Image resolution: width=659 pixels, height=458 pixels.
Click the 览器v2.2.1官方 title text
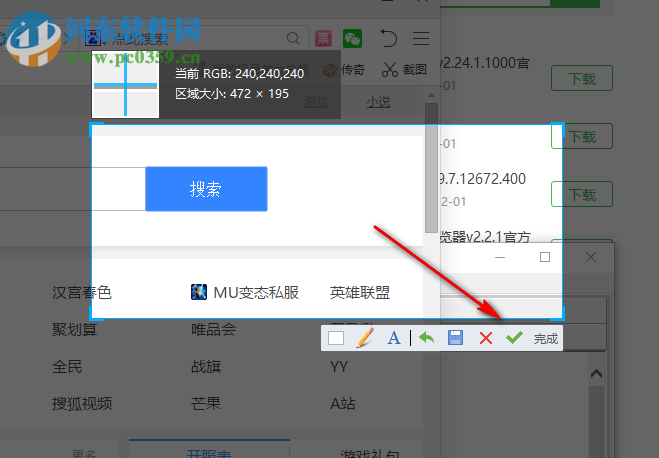(x=485, y=237)
